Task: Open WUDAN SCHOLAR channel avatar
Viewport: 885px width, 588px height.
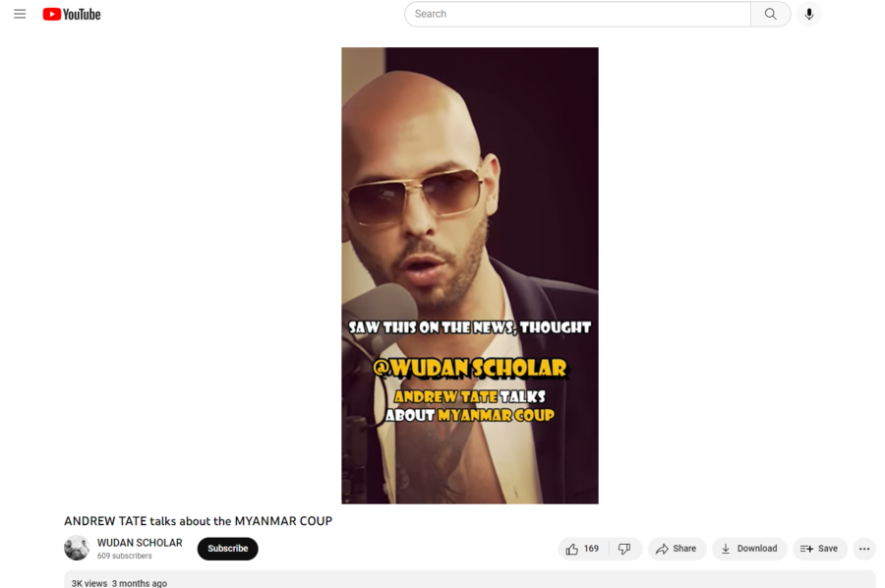Action: click(77, 548)
